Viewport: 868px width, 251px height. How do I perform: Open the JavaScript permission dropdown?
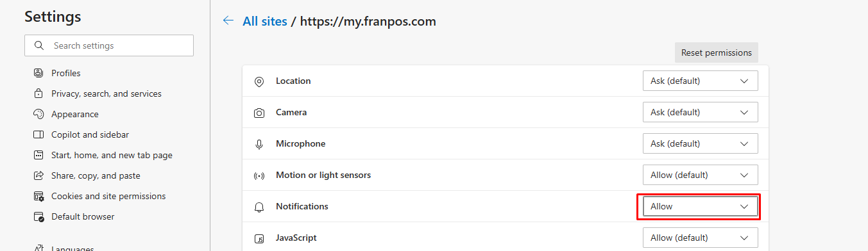click(700, 238)
